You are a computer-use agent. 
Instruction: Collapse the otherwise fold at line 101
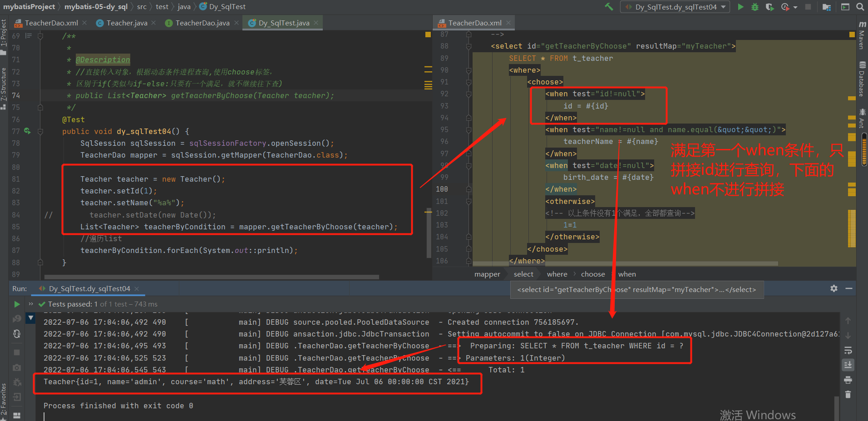[469, 201]
